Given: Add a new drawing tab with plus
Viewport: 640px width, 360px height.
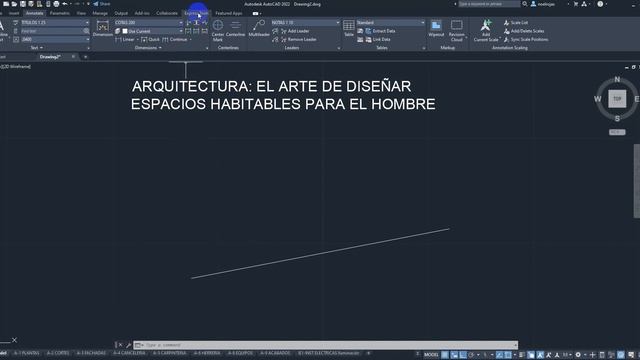Looking at the screenshot, I should (85, 57).
